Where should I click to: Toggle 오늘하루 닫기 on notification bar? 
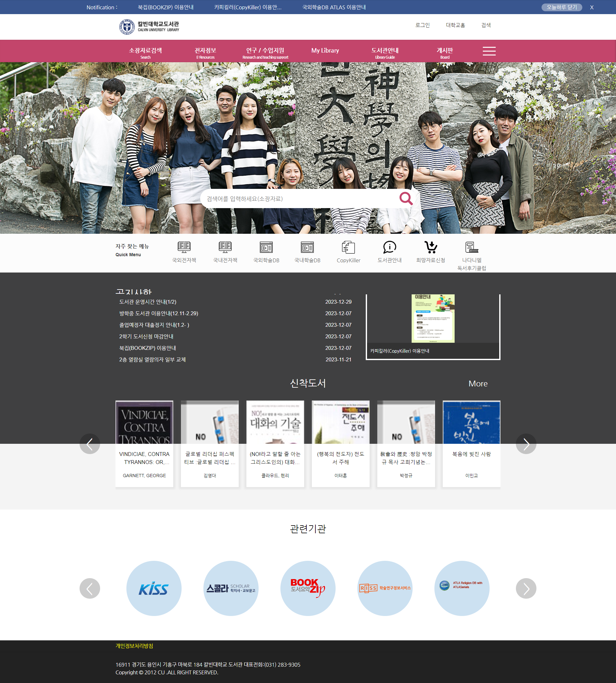coord(561,7)
